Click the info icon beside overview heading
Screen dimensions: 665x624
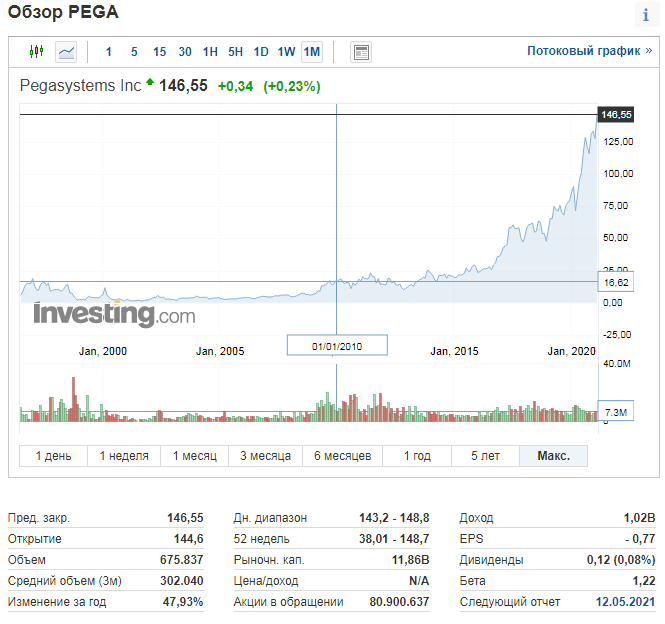tap(646, 15)
